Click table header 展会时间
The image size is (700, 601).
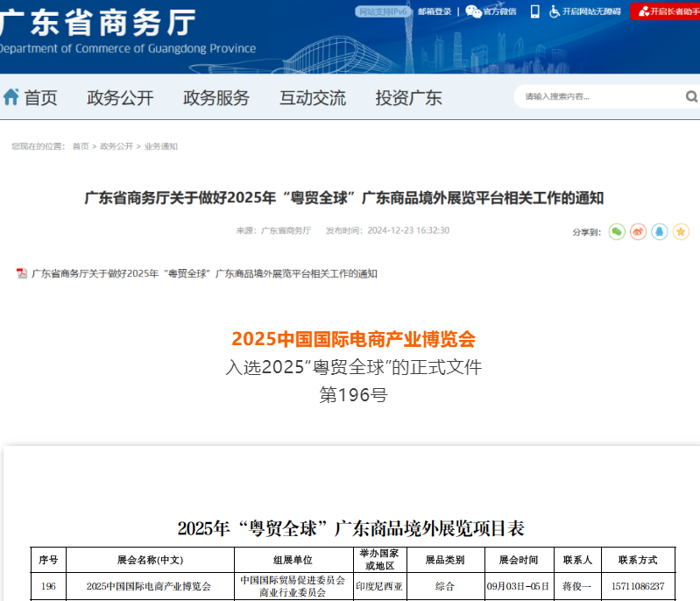[519, 560]
